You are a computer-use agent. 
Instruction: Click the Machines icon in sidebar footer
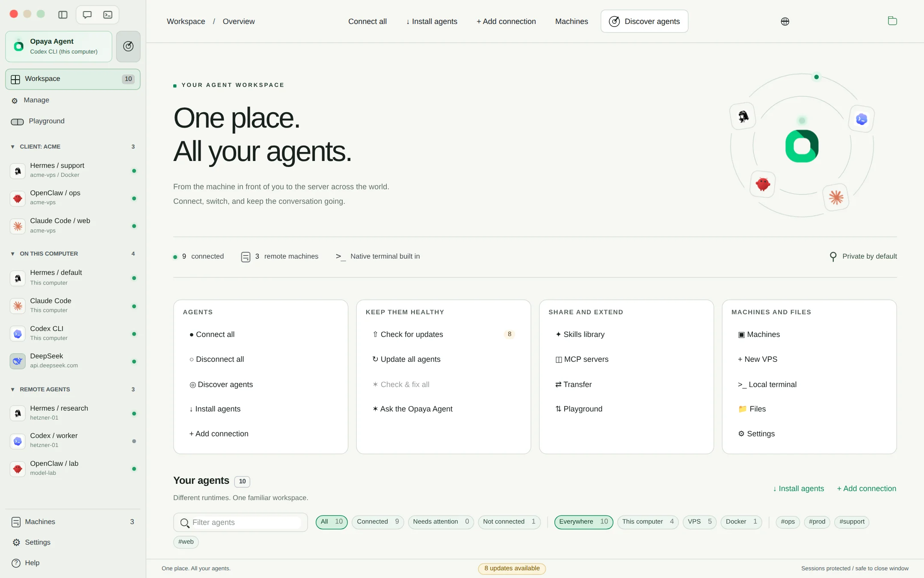pos(16,522)
